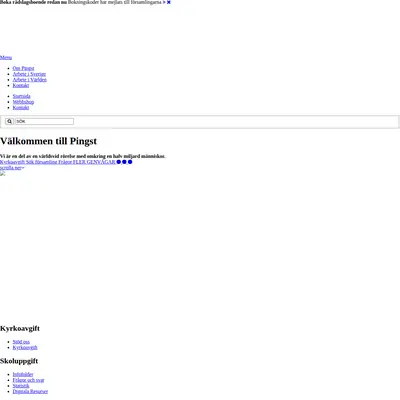The image size is (400, 400).
Task: Open Arbete i Världen menu link
Action: pos(30,80)
